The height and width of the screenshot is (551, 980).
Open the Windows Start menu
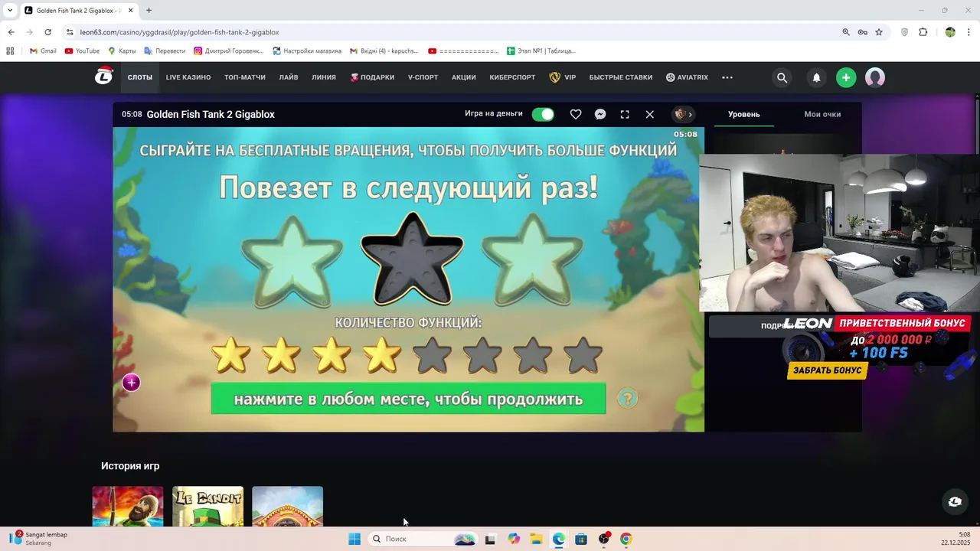(x=354, y=539)
